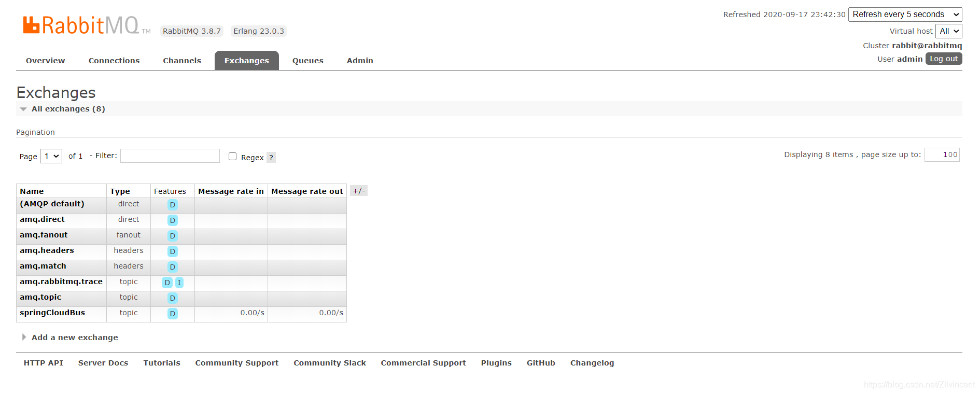Click the D badge for amq.match

coord(173,267)
